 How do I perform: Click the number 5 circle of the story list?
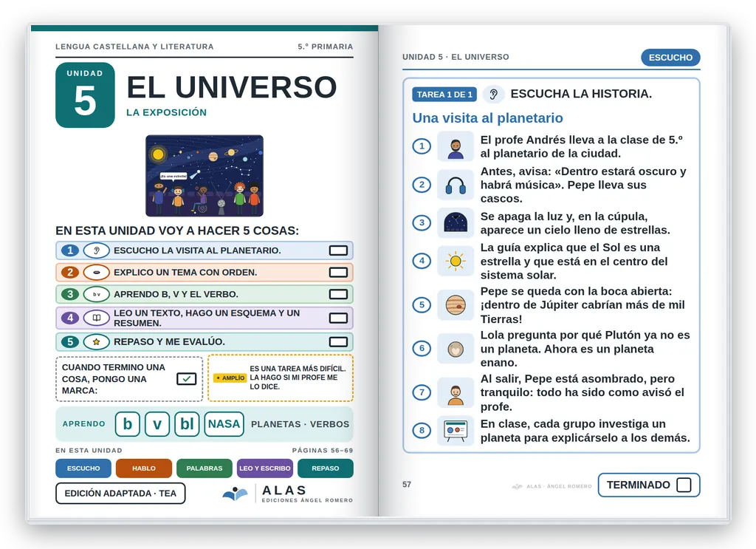[422, 305]
